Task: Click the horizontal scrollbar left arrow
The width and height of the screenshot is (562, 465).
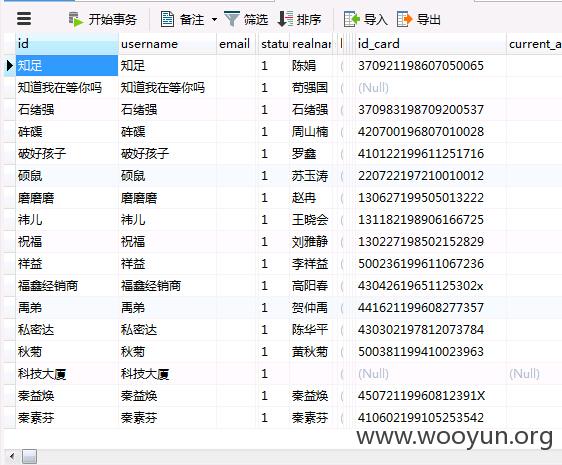Action: click(12, 457)
